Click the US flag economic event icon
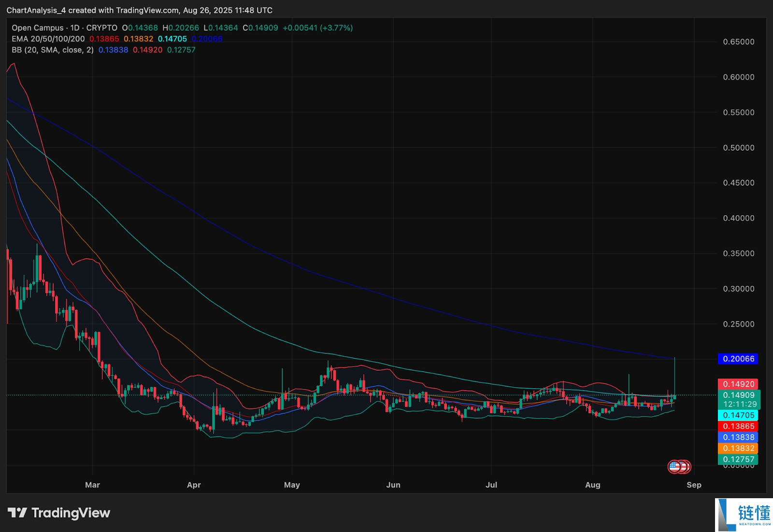 pos(674,466)
